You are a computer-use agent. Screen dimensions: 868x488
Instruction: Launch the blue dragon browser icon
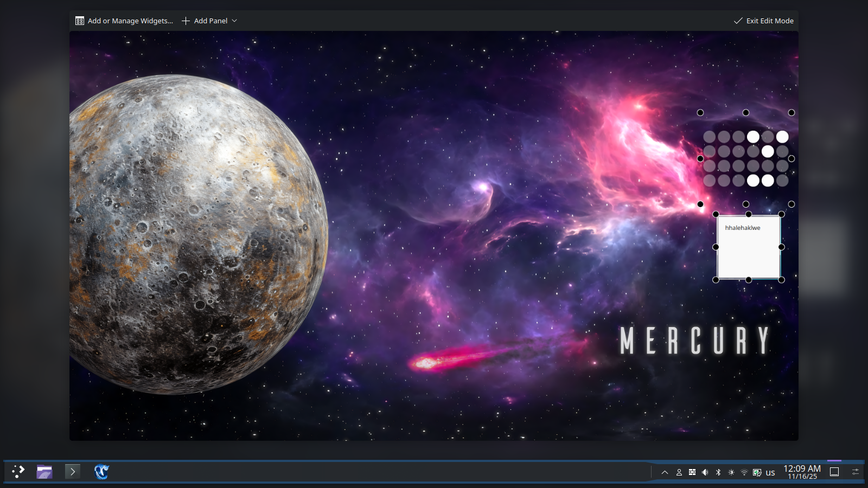click(101, 472)
